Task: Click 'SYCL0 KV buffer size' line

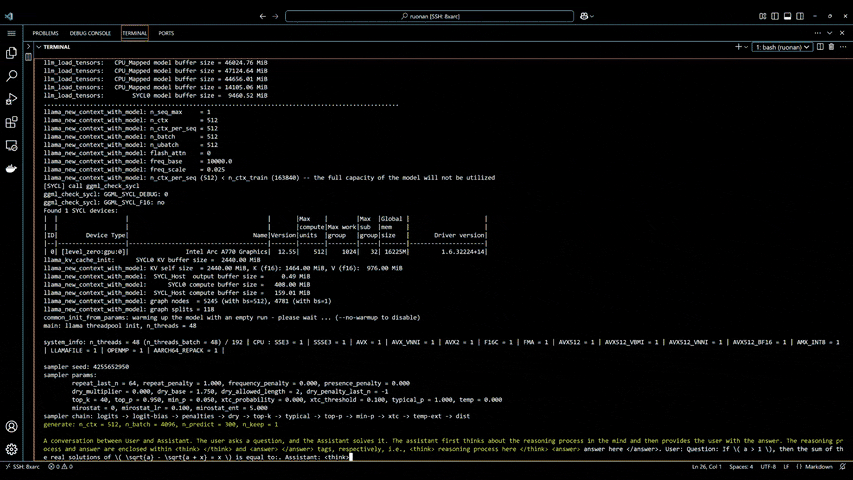Action: 152,260
